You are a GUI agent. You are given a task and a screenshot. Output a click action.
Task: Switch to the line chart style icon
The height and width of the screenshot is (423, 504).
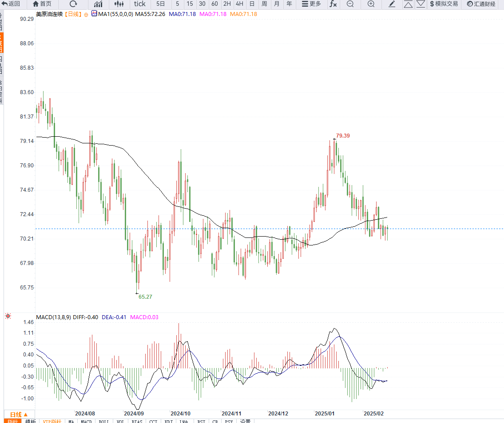[x=98, y=4]
